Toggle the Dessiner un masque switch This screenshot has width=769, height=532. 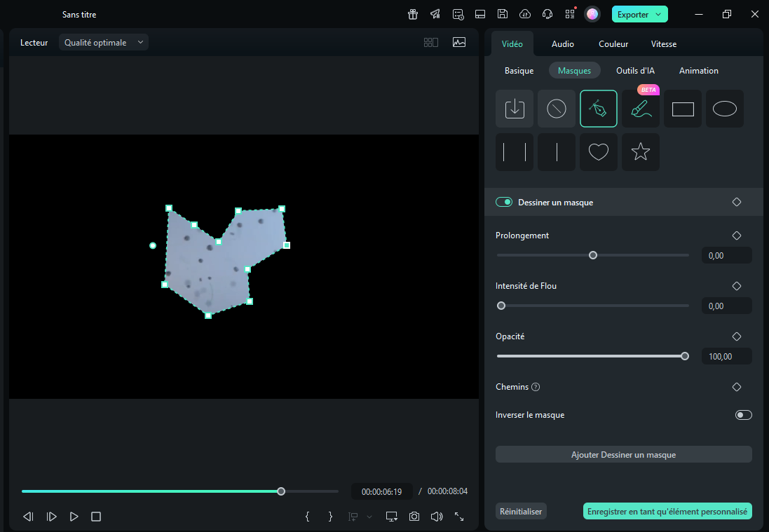click(x=504, y=202)
